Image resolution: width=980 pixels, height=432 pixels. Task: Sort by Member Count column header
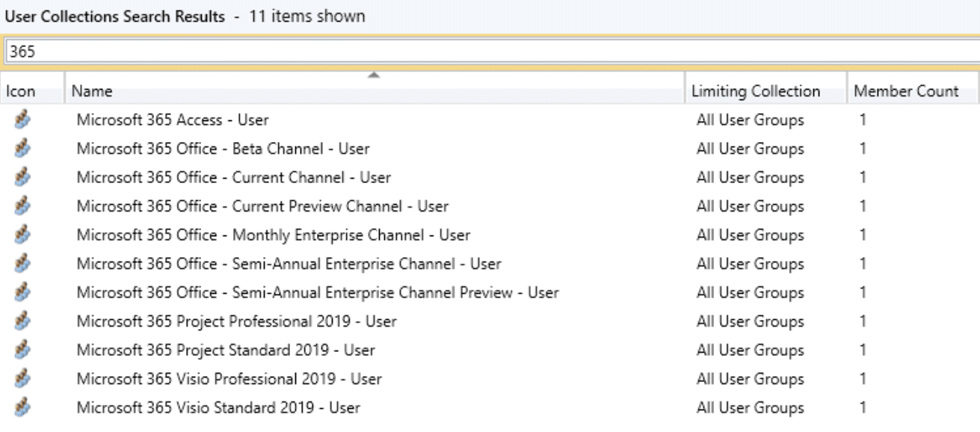coord(905,92)
